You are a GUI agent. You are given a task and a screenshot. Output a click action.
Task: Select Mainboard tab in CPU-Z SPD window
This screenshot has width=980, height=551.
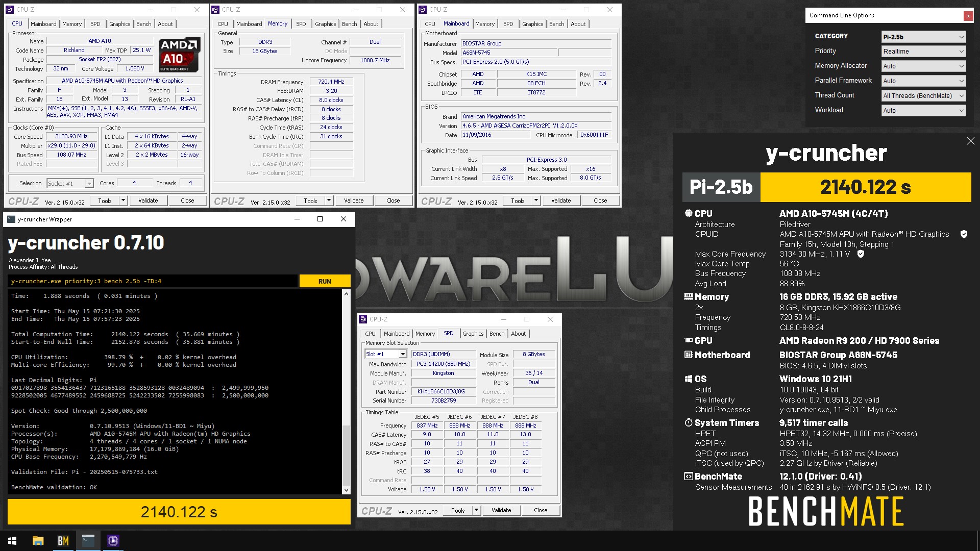tap(397, 334)
